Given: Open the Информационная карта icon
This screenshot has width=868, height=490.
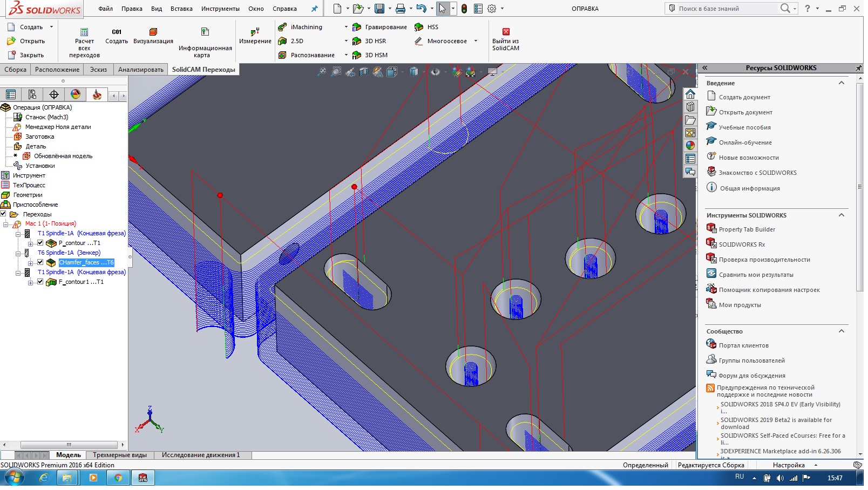Looking at the screenshot, I should coord(205,32).
